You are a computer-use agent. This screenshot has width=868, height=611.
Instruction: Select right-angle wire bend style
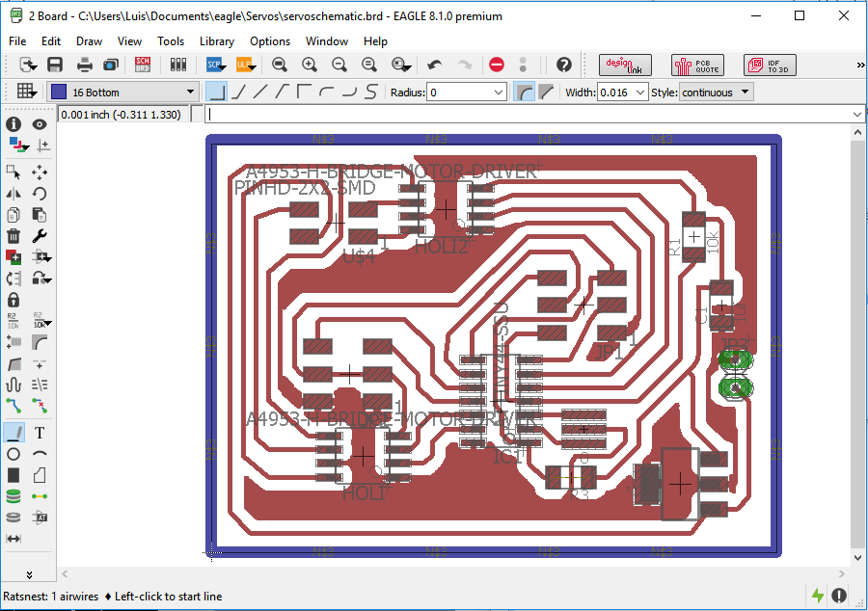216,92
